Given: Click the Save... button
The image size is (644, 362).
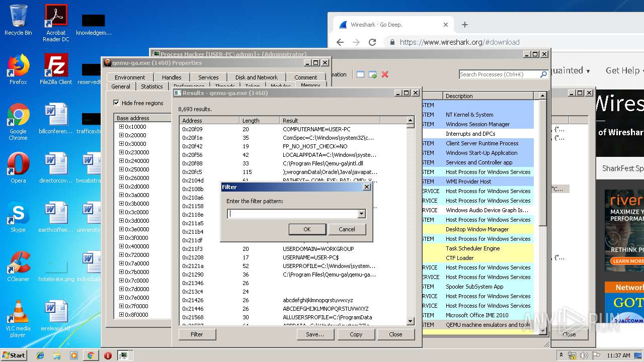Looking at the screenshot, I should point(315,334).
